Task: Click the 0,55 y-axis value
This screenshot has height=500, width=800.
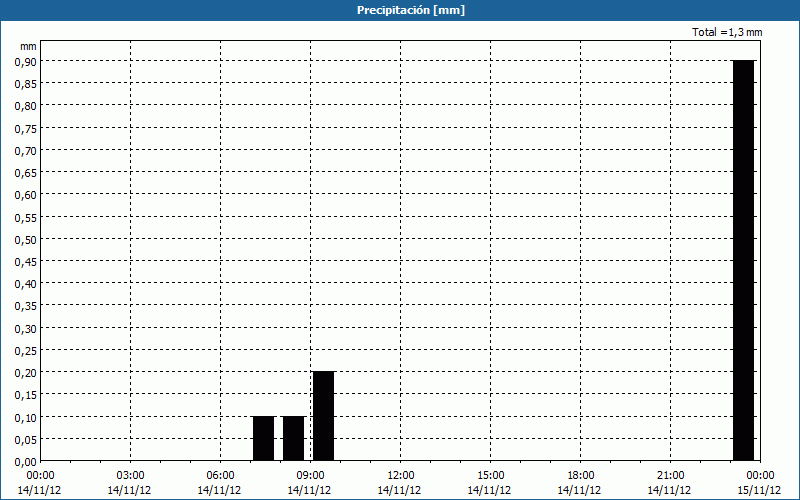Action: coord(26,217)
